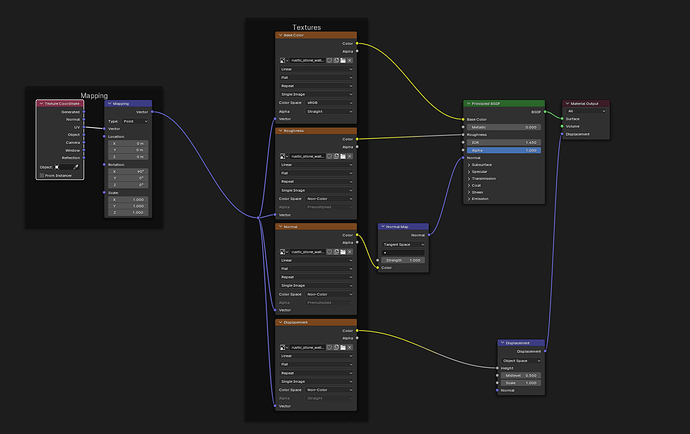Image resolution: width=690 pixels, height=434 pixels.
Task: Click the Mapping Location X field
Action: point(128,143)
